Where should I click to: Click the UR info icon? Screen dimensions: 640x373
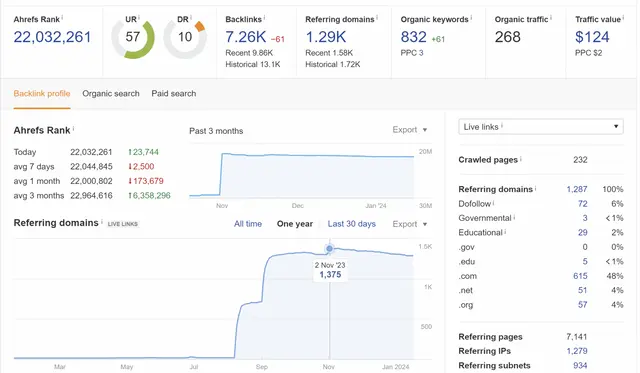139,17
